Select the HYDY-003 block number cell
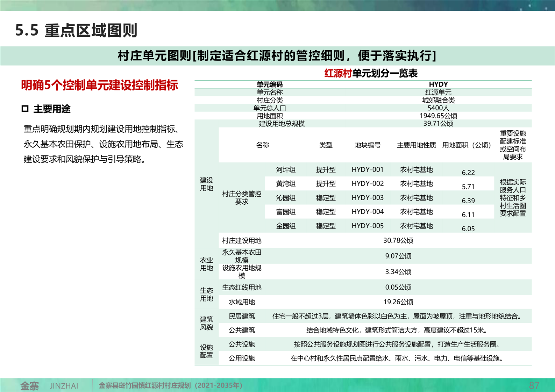Screen dimensions: 555x392 [367, 198]
